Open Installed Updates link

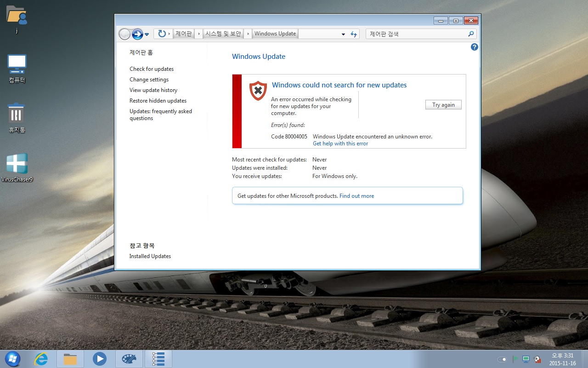coord(150,256)
